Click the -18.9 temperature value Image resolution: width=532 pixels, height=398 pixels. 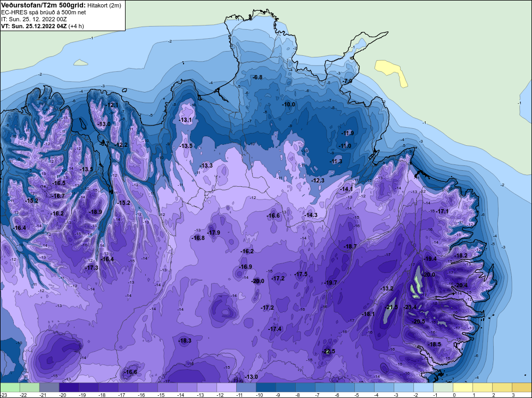point(96,212)
